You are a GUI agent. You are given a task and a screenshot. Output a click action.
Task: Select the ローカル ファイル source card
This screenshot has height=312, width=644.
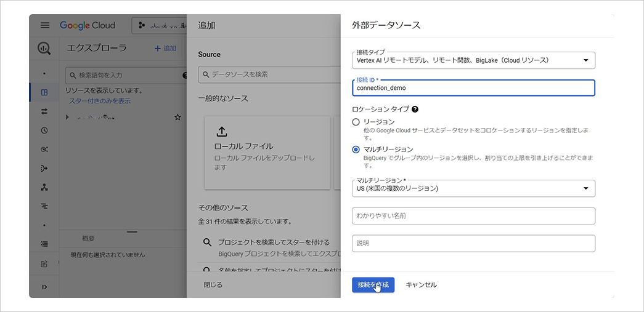click(267, 153)
